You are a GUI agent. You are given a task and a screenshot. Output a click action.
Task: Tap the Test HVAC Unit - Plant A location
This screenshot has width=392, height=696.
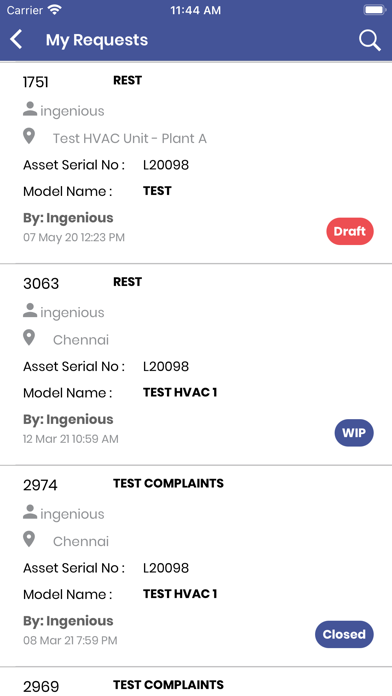tap(130, 138)
